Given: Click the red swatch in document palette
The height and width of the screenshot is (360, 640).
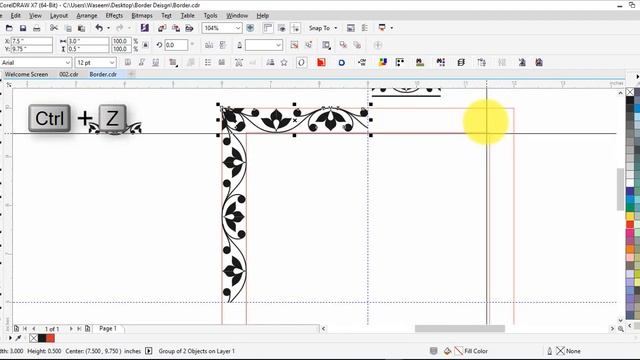Looking at the screenshot, I should click(x=50, y=338).
